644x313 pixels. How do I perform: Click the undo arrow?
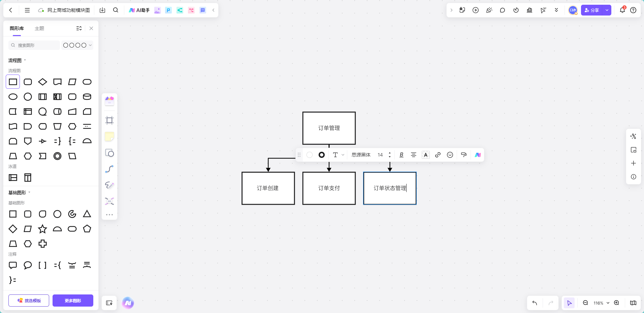coord(535,303)
